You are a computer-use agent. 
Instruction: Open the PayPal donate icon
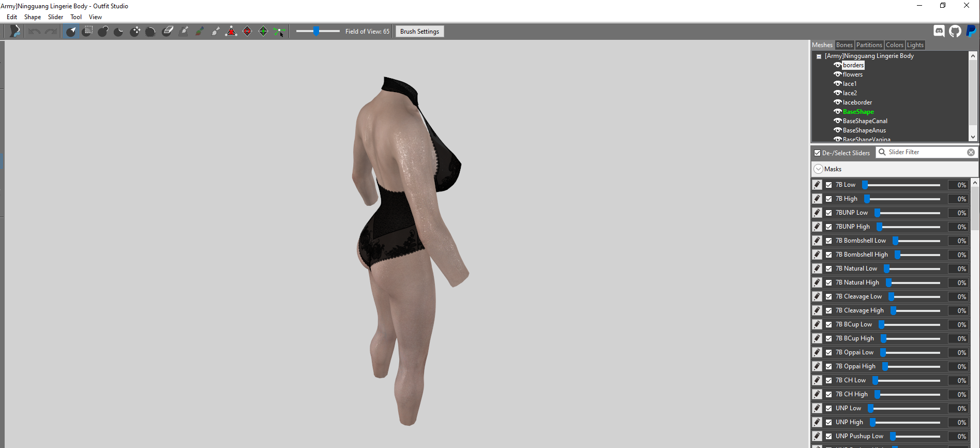(971, 31)
